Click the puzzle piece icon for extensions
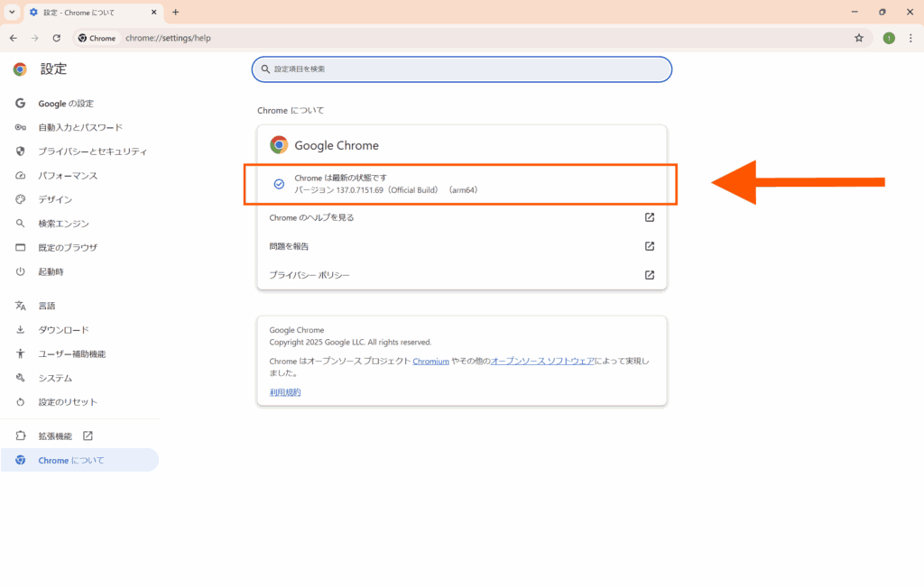 tap(20, 436)
